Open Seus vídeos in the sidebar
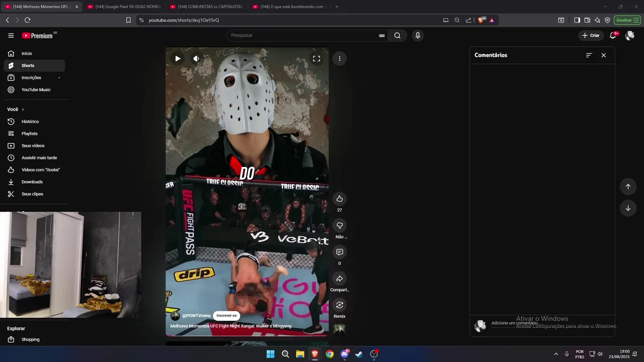 pos(34,146)
